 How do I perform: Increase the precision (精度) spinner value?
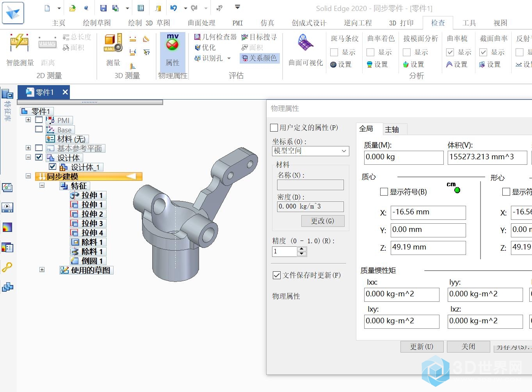tap(301, 249)
